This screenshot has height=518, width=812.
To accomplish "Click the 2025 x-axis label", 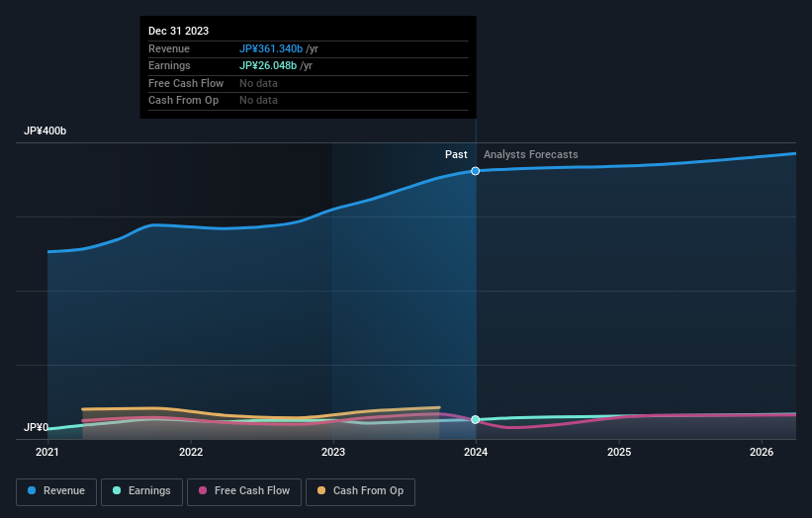I will pyautogui.click(x=619, y=452).
